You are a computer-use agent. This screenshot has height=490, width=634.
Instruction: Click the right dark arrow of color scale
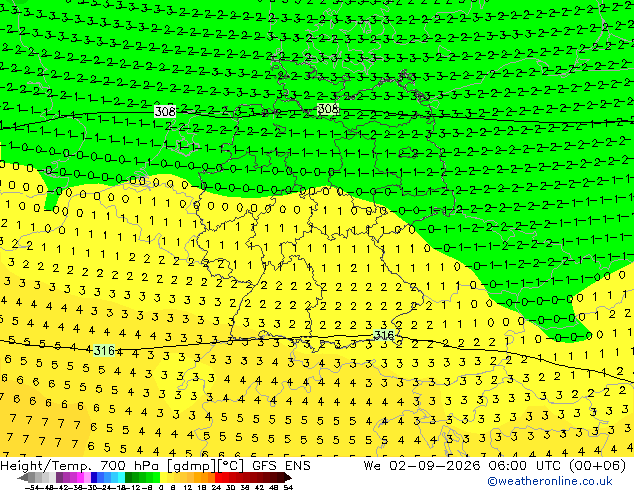(288, 477)
